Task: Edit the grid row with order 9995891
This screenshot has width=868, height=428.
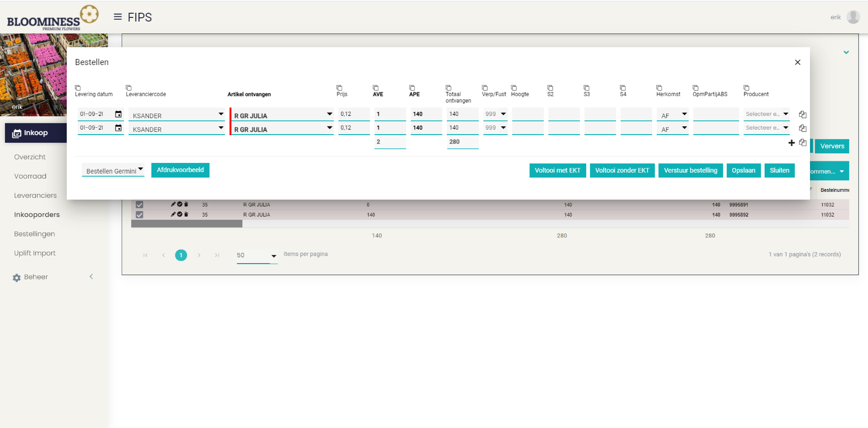Action: click(173, 204)
